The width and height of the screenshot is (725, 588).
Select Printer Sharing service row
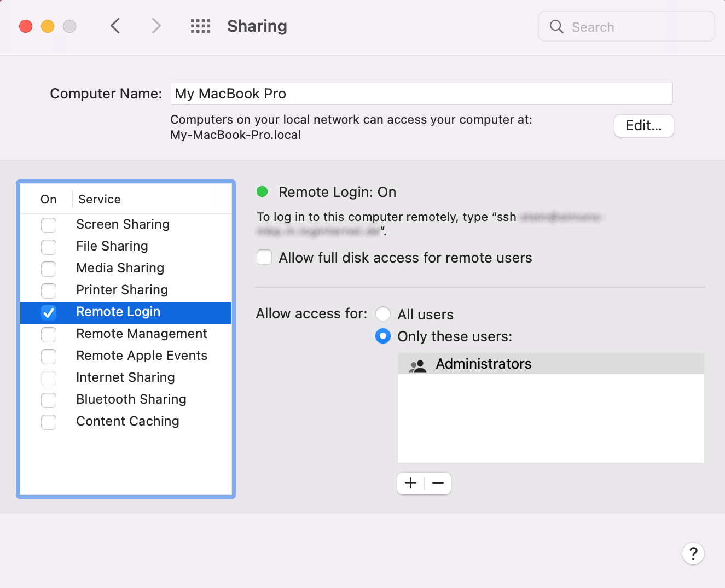click(x=126, y=290)
